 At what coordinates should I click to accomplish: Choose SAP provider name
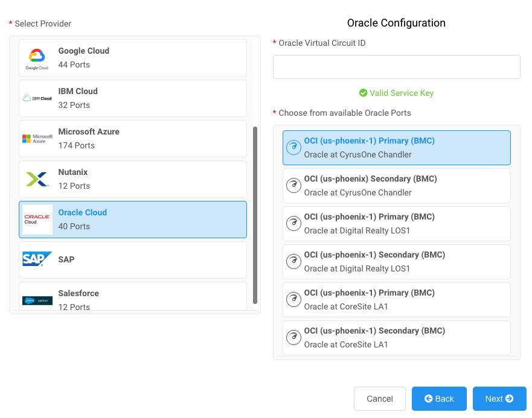point(66,259)
